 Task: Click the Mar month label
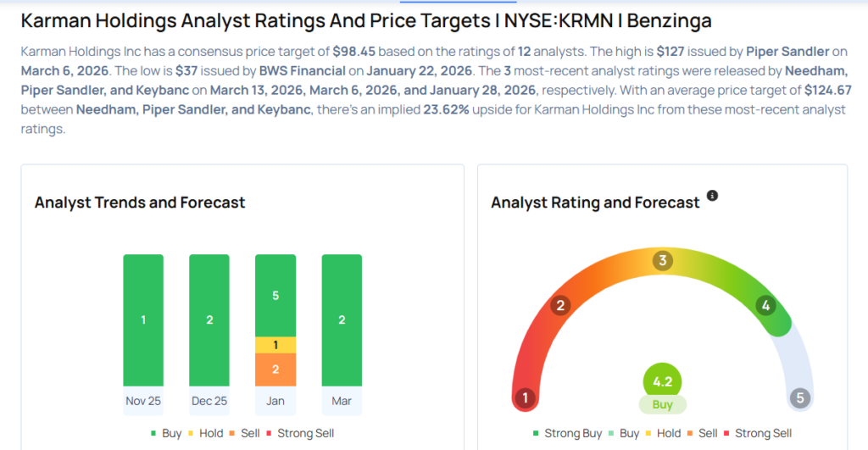[x=342, y=401]
